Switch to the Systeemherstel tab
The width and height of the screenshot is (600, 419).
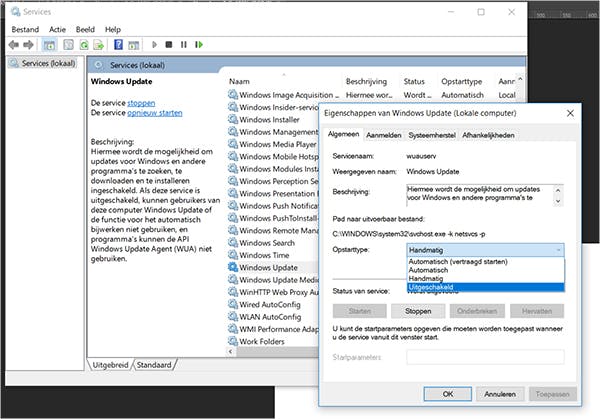pos(432,135)
